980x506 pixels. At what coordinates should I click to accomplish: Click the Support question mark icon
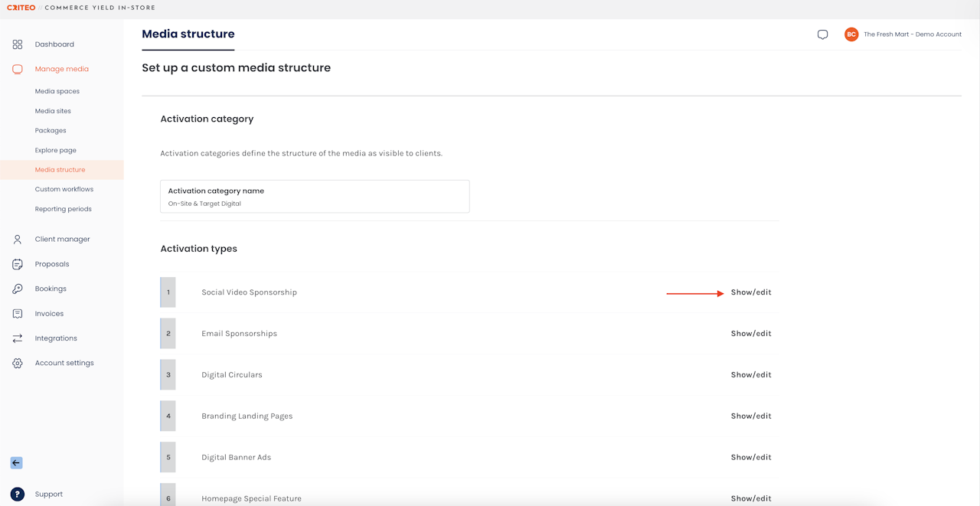pyautogui.click(x=17, y=495)
